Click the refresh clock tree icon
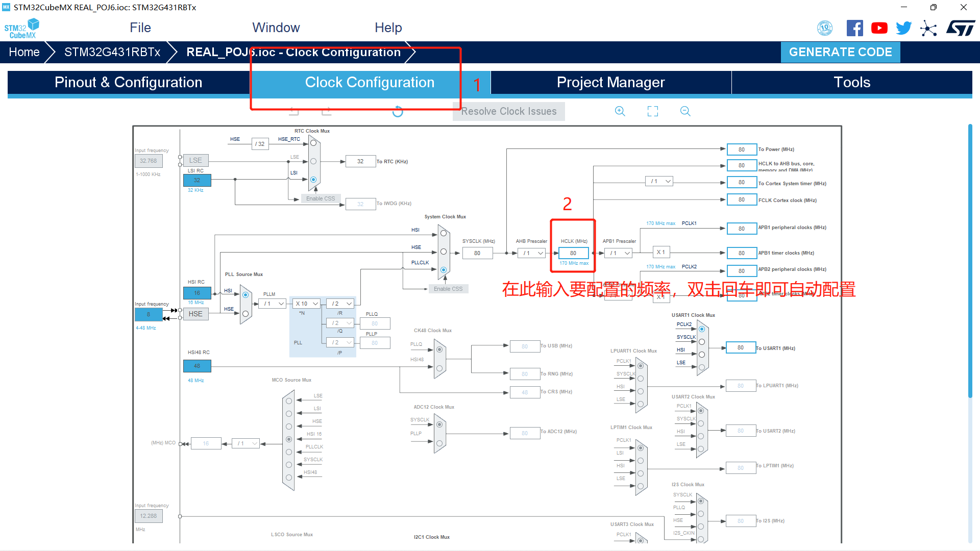This screenshot has height=551, width=980. click(x=398, y=111)
